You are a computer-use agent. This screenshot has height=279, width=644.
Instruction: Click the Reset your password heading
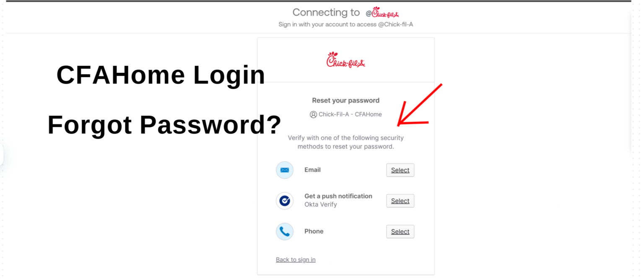[345, 100]
